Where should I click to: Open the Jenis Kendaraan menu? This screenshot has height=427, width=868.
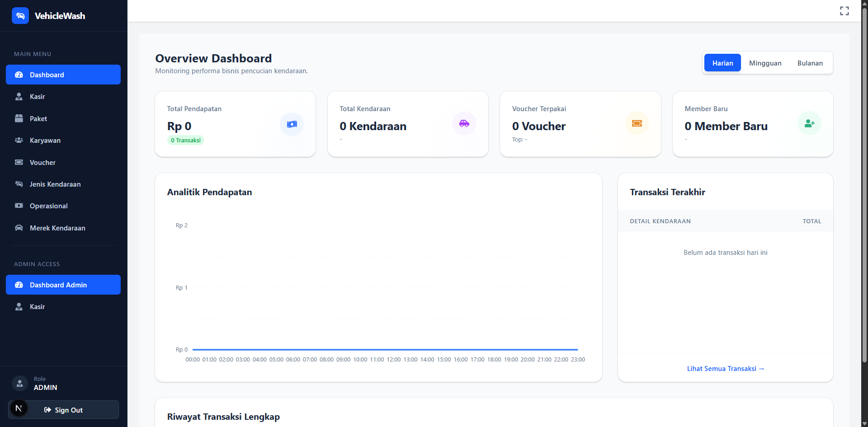pyautogui.click(x=55, y=184)
